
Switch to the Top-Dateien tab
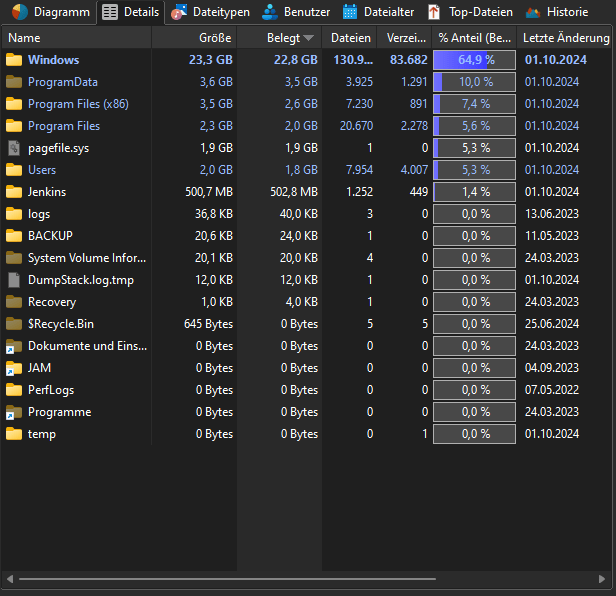pos(470,12)
